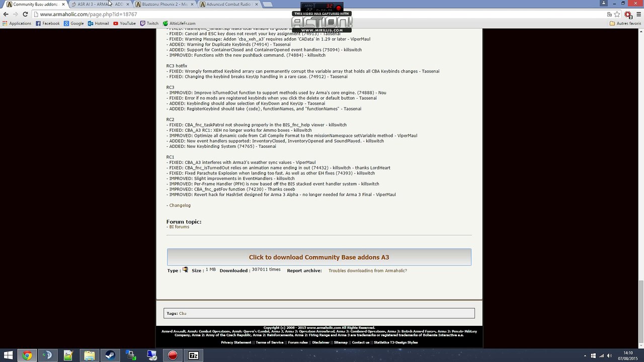Click the Chrome user profile icon
The width and height of the screenshot is (644, 362).
pos(604,3)
